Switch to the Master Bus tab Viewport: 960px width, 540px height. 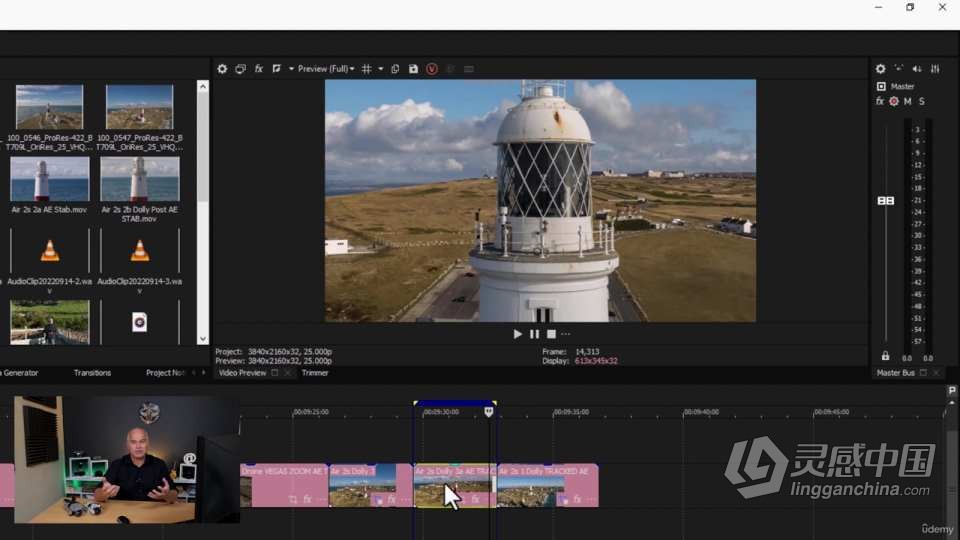(895, 373)
